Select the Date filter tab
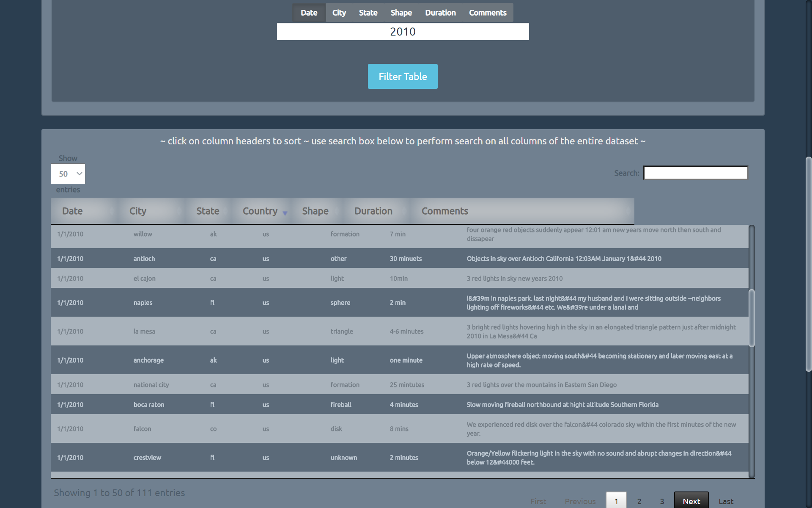The width and height of the screenshot is (812, 508). point(309,13)
